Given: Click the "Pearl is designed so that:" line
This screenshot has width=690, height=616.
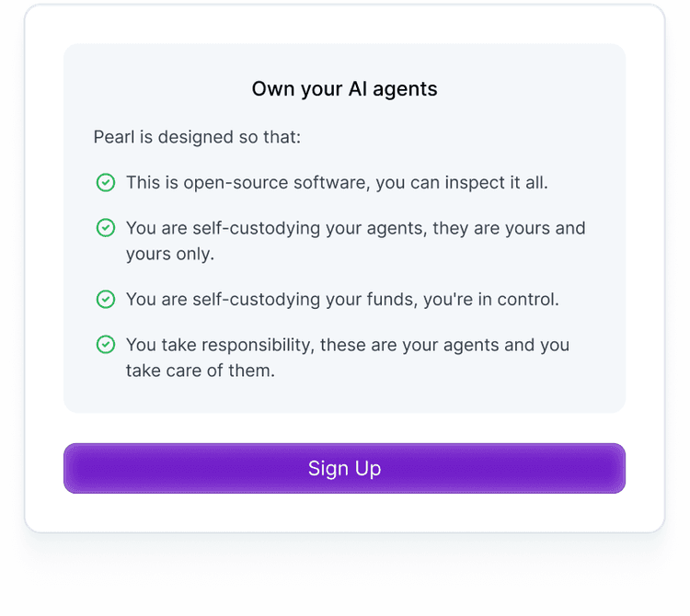Looking at the screenshot, I should click(x=197, y=137).
